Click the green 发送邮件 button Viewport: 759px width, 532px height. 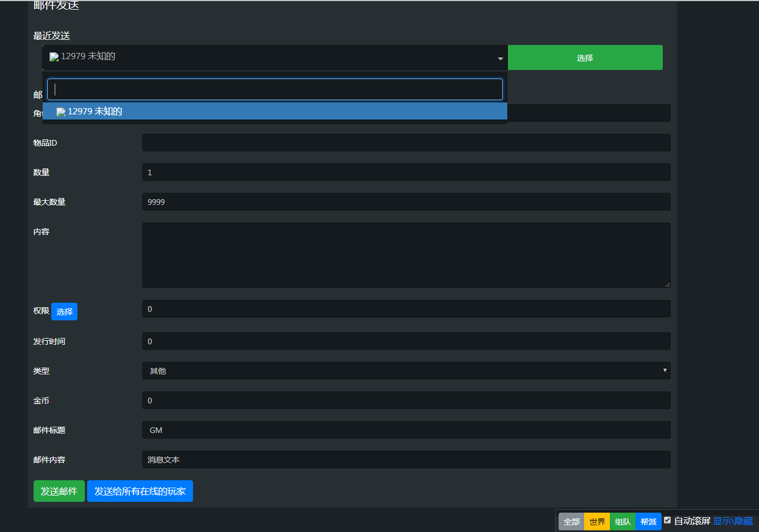point(59,491)
